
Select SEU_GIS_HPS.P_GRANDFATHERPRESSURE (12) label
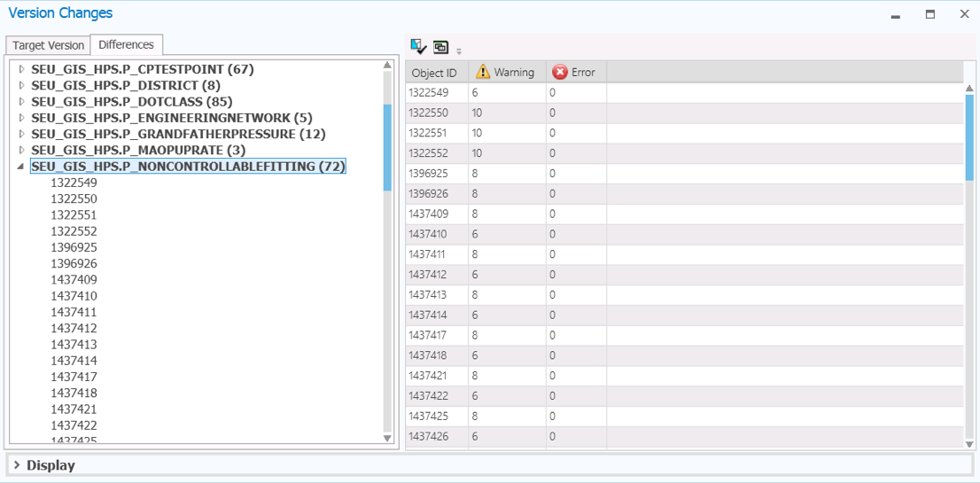pos(178,134)
